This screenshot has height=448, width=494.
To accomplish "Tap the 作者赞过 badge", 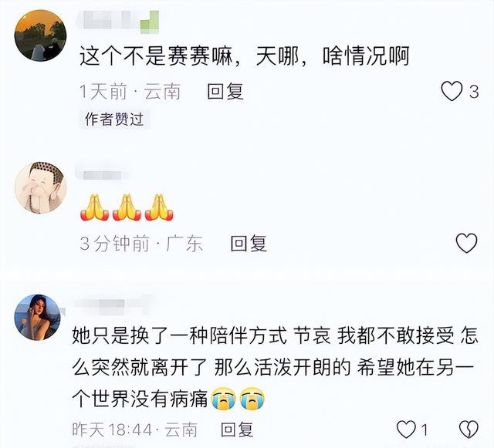I will pos(114,120).
